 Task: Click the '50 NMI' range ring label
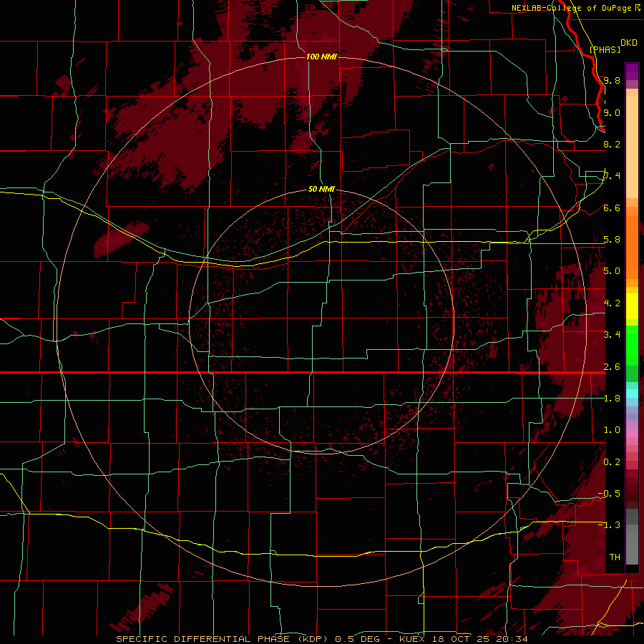pos(321,189)
